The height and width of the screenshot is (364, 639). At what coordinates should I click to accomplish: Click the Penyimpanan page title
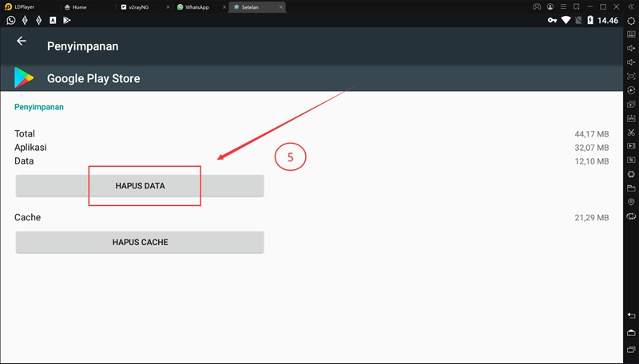click(x=83, y=46)
